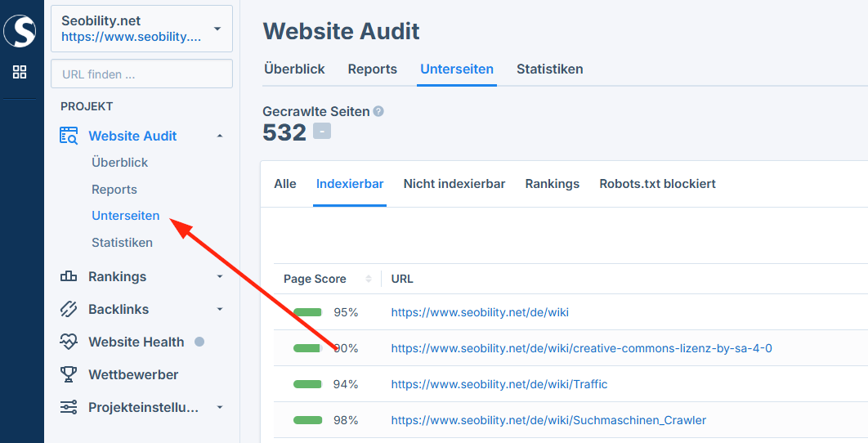Open the Suchmaschinen_Crawler URL link

pyautogui.click(x=548, y=420)
